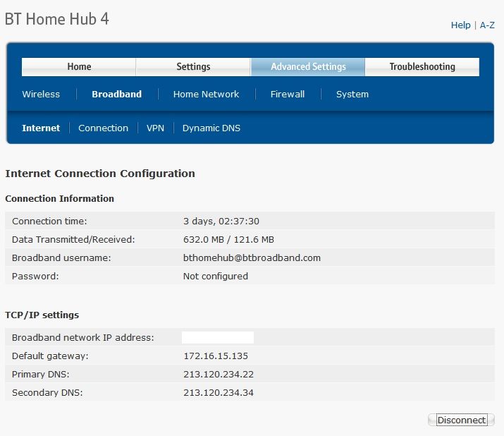
Task: Select the connection time value 3 days, 02:37:30
Action: (x=221, y=221)
